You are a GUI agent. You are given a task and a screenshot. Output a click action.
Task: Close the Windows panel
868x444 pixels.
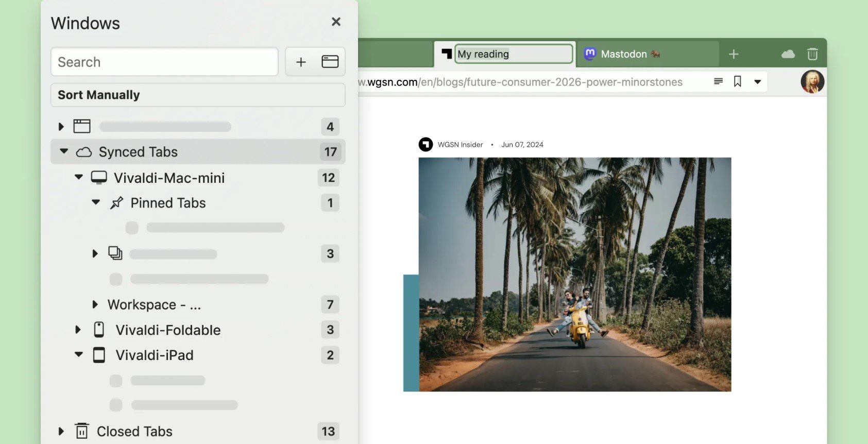coord(336,22)
